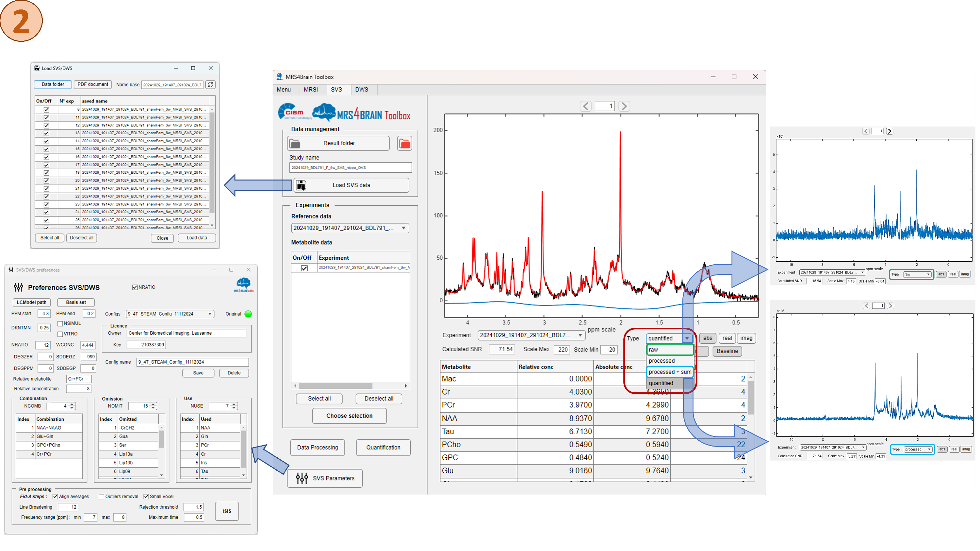The height and width of the screenshot is (551, 980).
Task: Click the refresh icon next to Name base
Action: [x=210, y=85]
